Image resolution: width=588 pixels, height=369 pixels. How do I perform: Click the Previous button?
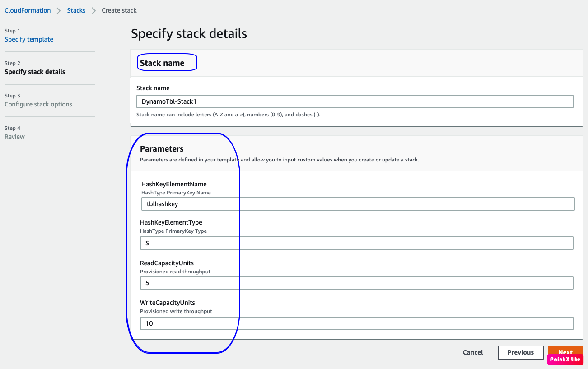[x=520, y=352]
